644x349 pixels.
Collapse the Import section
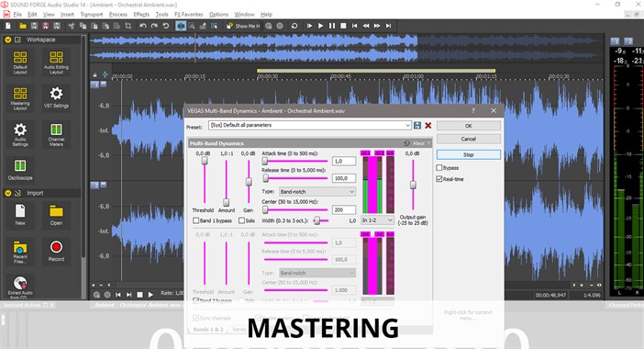[x=8, y=193]
